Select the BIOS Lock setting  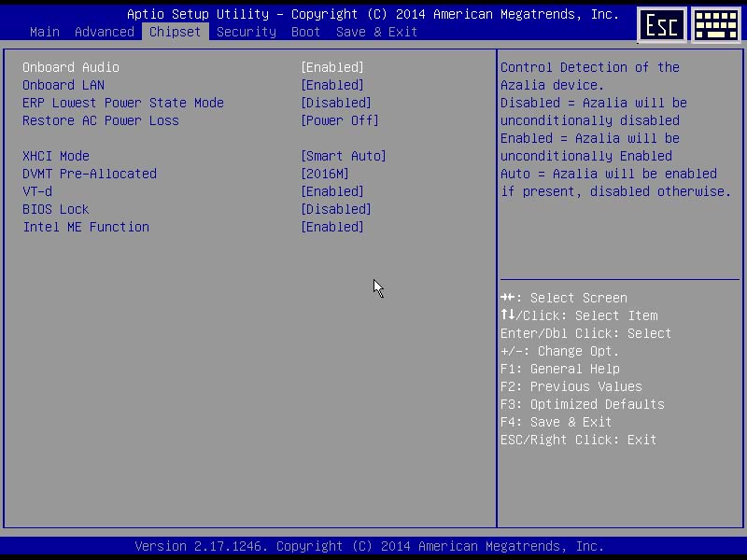56,209
